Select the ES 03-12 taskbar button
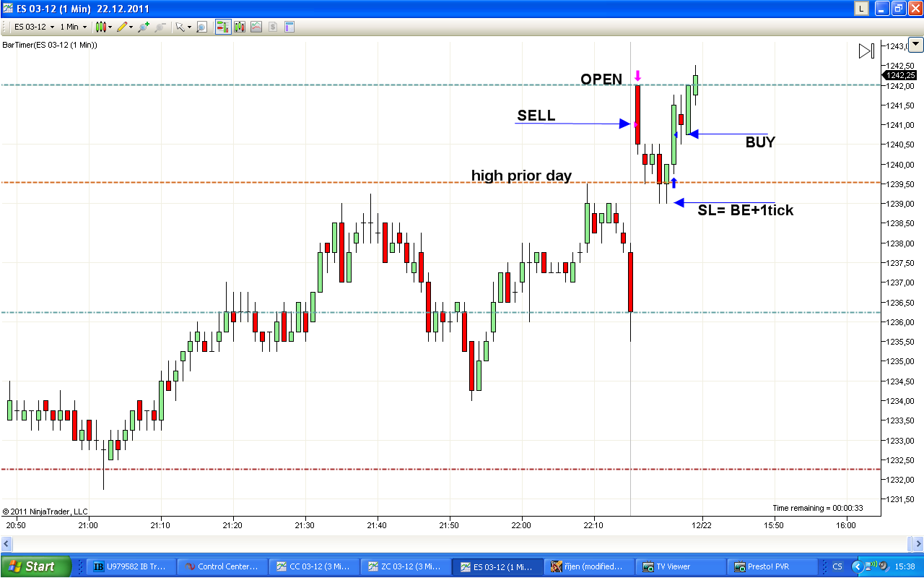Image resolution: width=924 pixels, height=578 pixels. tap(497, 567)
